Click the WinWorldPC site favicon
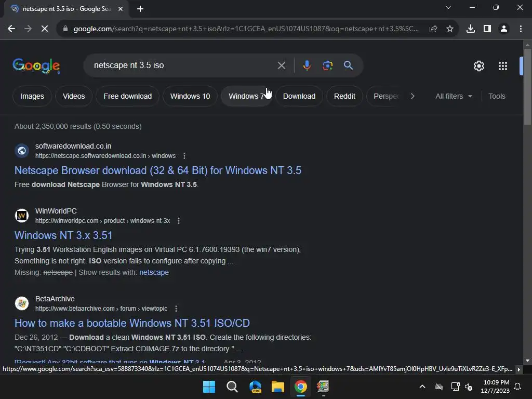532x399 pixels. coord(22,216)
